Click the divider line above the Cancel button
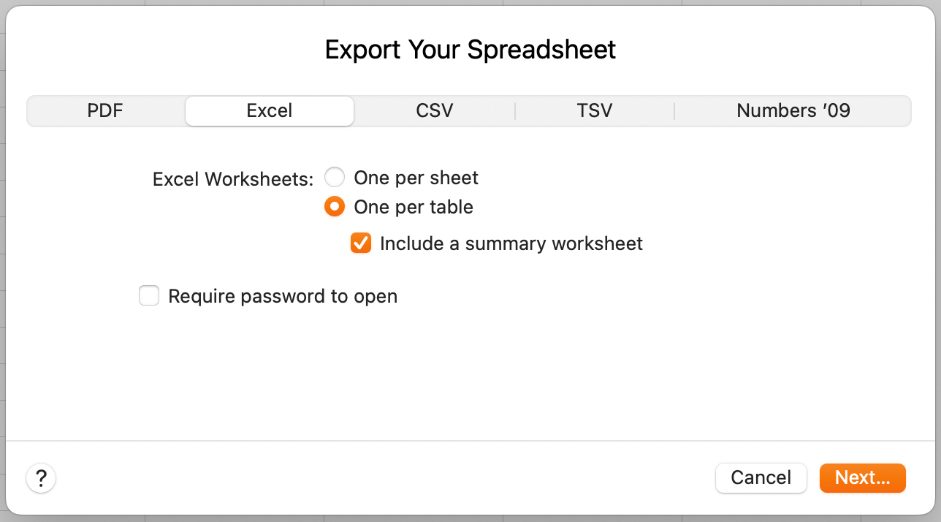The width and height of the screenshot is (941, 522). coord(470,441)
